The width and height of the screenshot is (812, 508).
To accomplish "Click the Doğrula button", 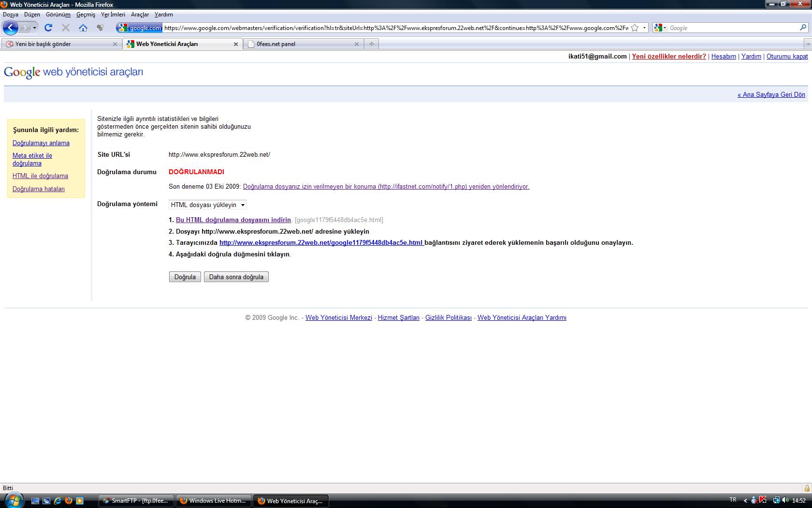I will (185, 277).
